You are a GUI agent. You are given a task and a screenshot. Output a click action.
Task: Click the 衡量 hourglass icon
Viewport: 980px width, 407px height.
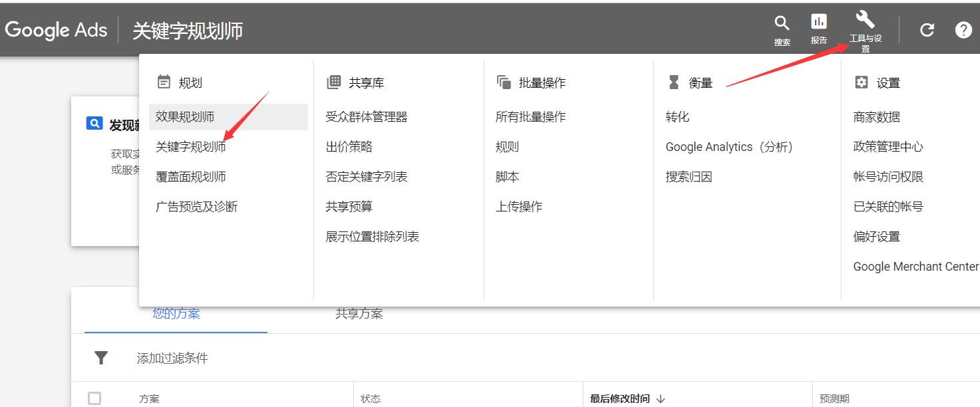pos(674,82)
